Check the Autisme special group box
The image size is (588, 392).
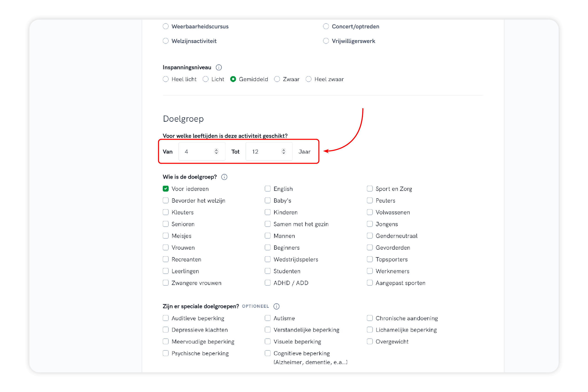[x=268, y=318]
